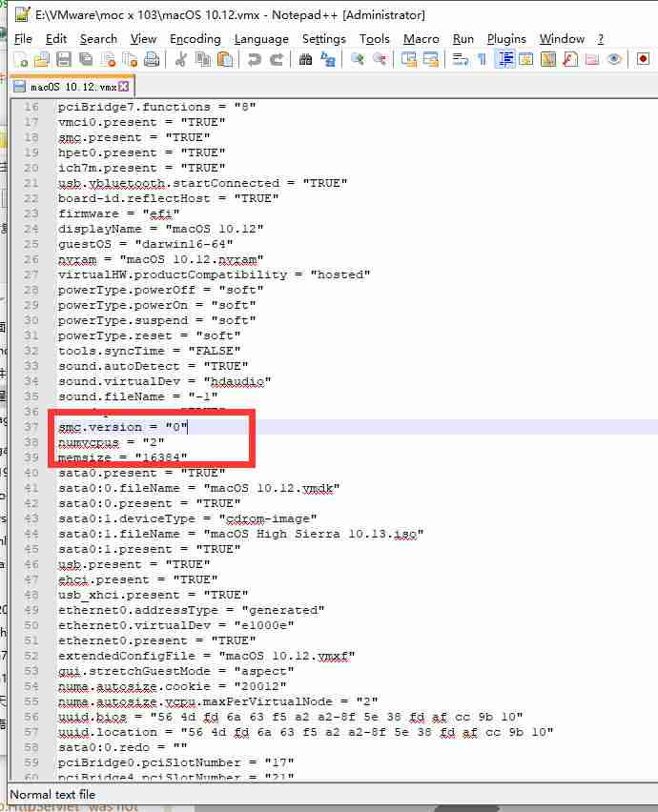Image resolution: width=658 pixels, height=812 pixels.
Task: Open the Settings menu
Action: point(324,39)
